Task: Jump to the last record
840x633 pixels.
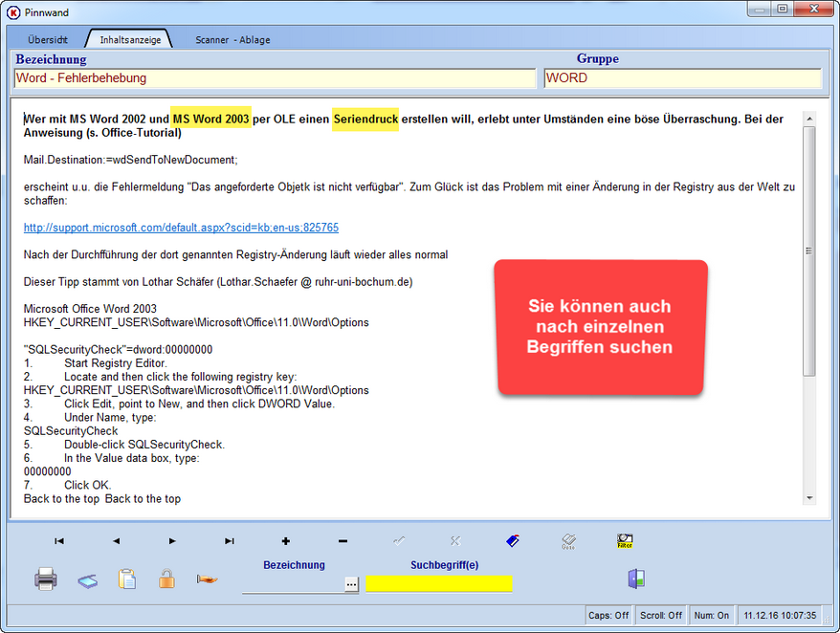Action: [230, 541]
